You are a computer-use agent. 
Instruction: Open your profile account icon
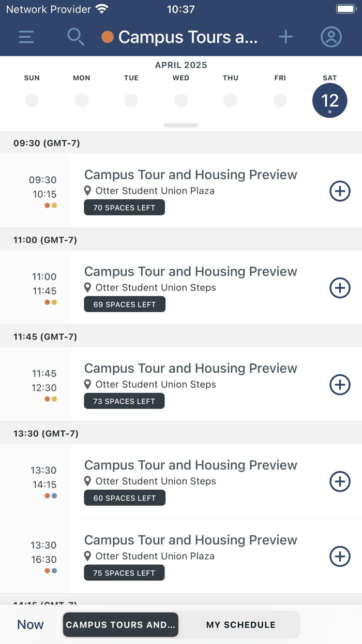click(331, 37)
